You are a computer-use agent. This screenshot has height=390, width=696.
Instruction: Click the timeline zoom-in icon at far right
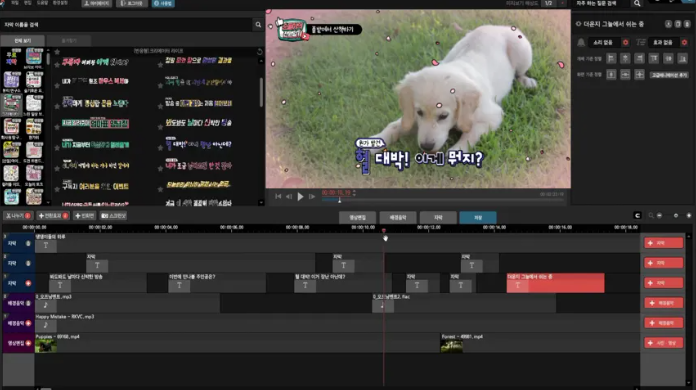689,216
